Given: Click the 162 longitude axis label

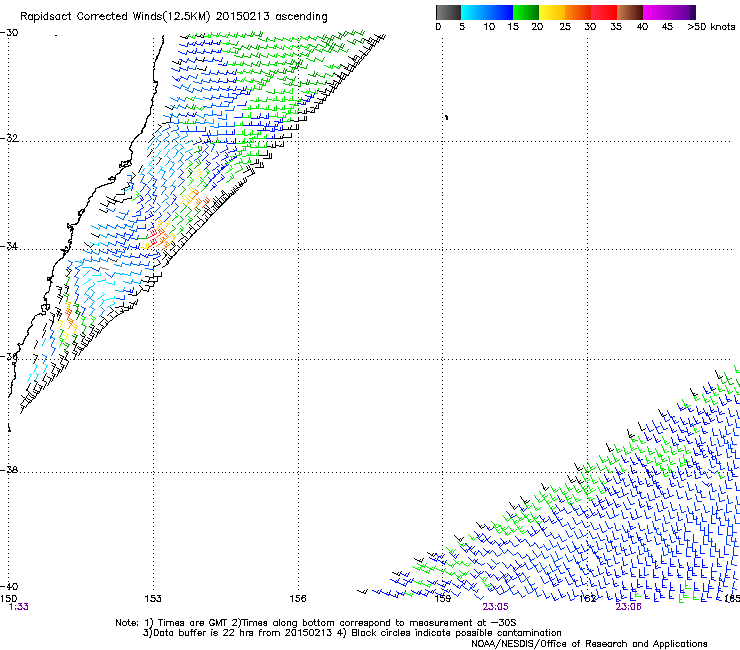Looking at the screenshot, I should 588,599.
